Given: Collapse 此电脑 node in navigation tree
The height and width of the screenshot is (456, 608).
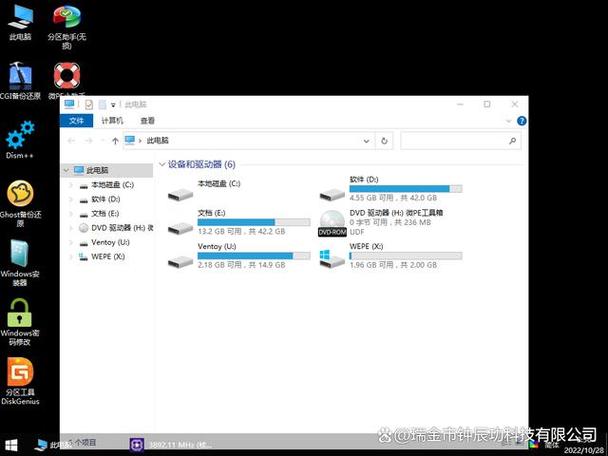Looking at the screenshot, I should 67,171.
